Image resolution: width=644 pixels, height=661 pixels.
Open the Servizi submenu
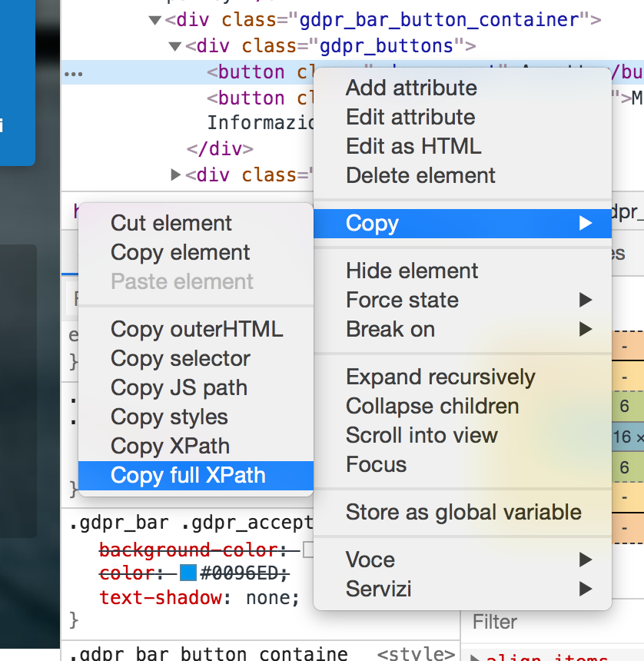463,589
